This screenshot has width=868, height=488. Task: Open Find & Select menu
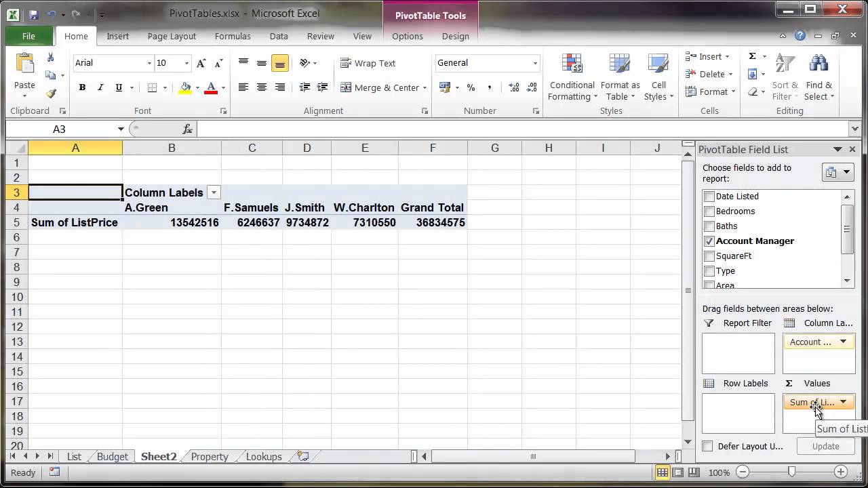[x=819, y=77]
